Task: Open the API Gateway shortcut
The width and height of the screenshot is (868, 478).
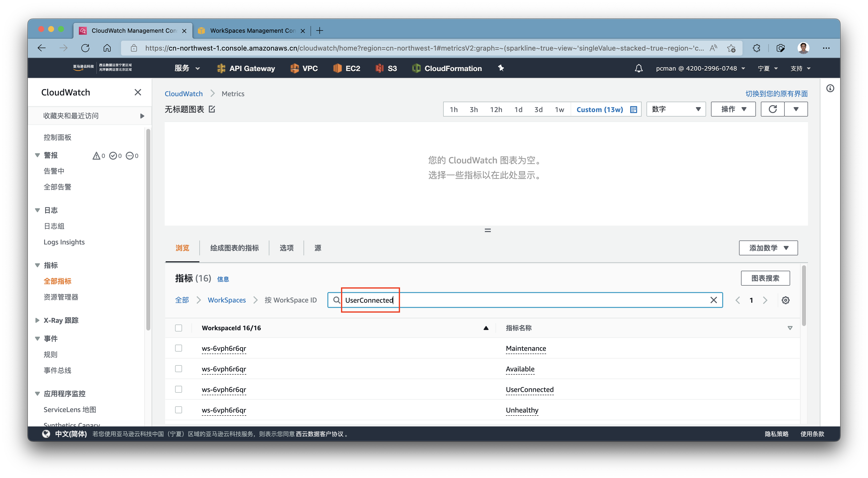Action: (246, 68)
